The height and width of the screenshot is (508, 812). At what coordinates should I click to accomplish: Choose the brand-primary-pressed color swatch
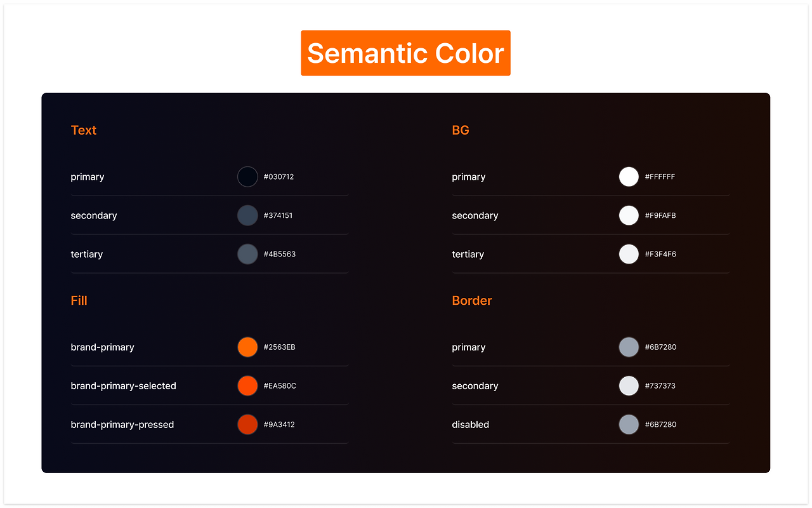tap(247, 424)
